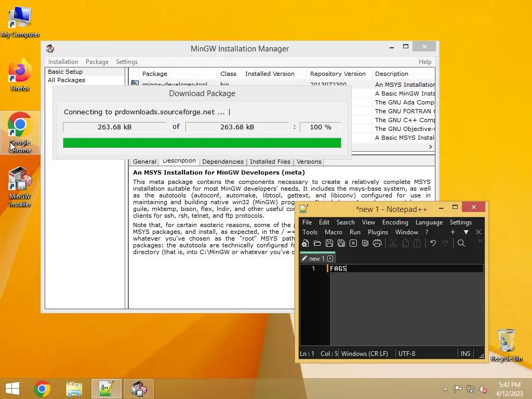Open the Help menu in MinGW
The image size is (532, 399).
click(x=425, y=62)
